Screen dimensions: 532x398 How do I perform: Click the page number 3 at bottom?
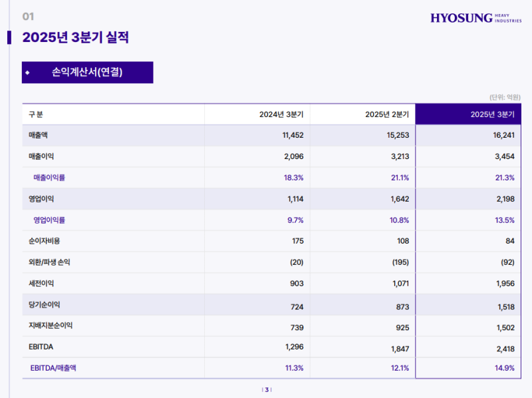point(267,390)
